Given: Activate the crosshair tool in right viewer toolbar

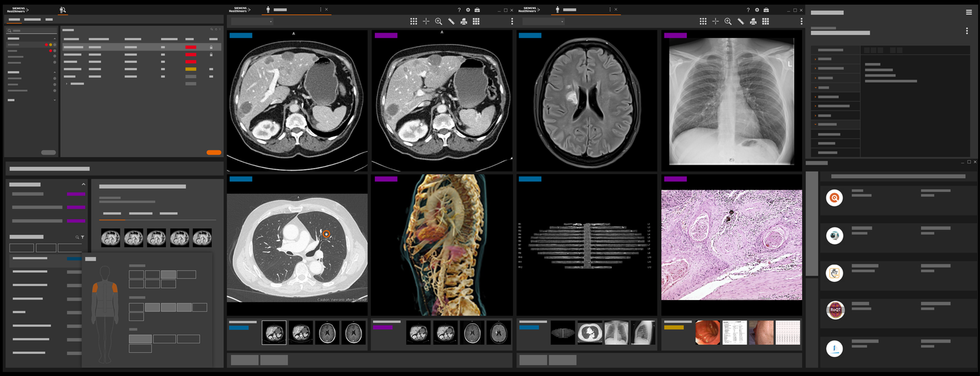Looking at the screenshot, I should (715, 22).
